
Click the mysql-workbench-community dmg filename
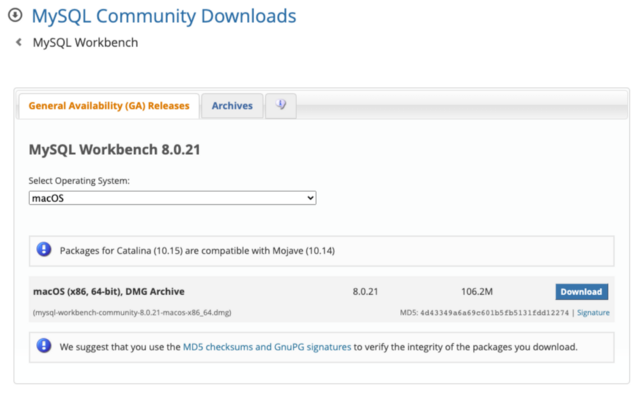click(x=132, y=313)
